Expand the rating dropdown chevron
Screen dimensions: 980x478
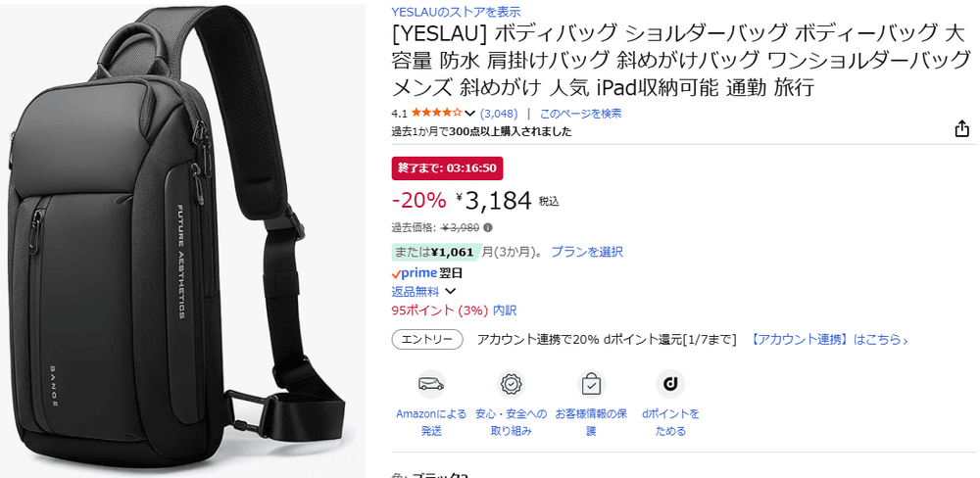click(470, 114)
